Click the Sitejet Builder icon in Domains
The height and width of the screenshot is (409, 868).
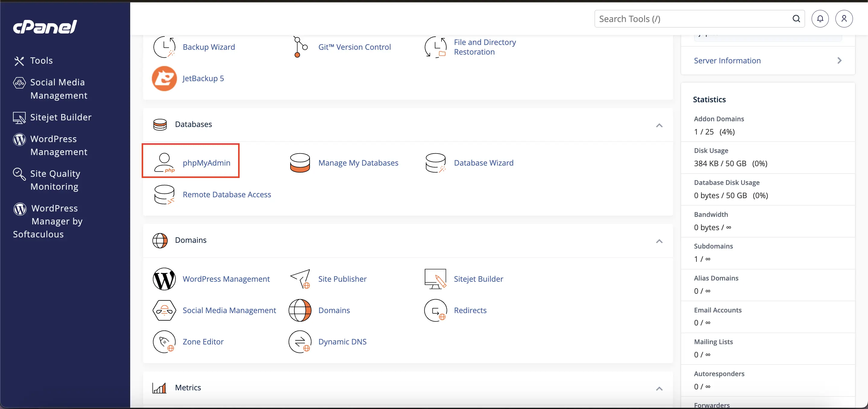(435, 279)
